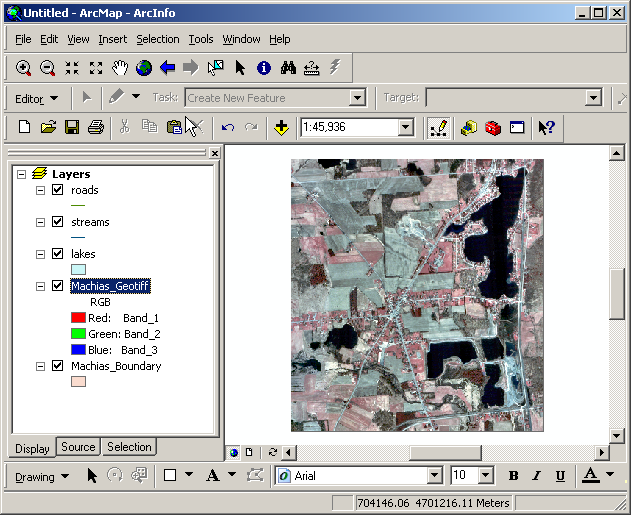
Task: Open the Find binoculars tool
Action: point(288,68)
